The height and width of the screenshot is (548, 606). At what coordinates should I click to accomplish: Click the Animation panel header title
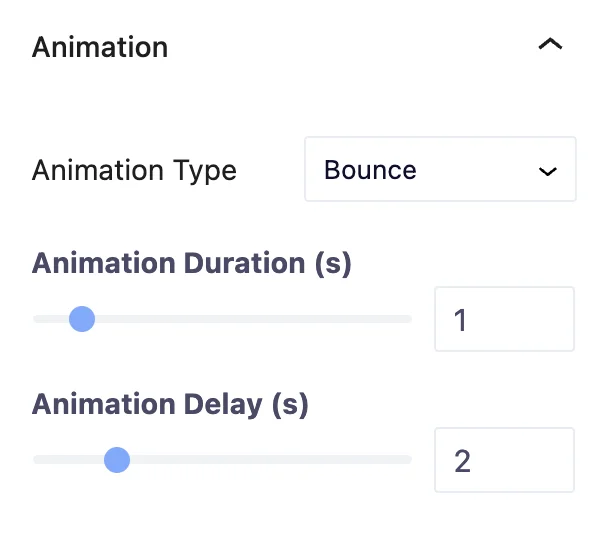[x=100, y=47]
